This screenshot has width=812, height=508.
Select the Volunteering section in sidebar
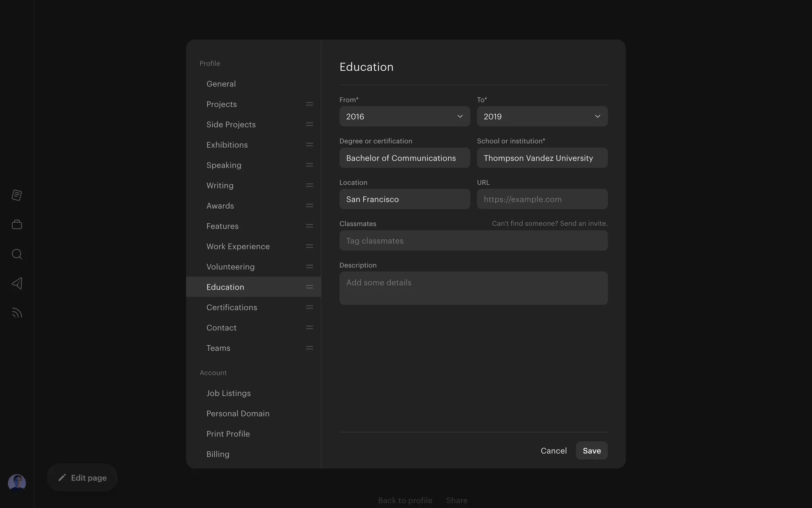pos(230,267)
